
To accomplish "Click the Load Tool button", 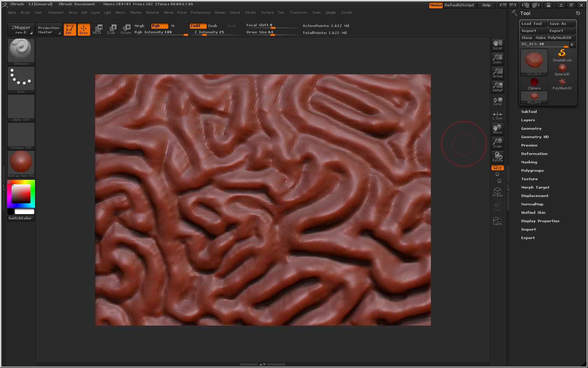I will (533, 23).
